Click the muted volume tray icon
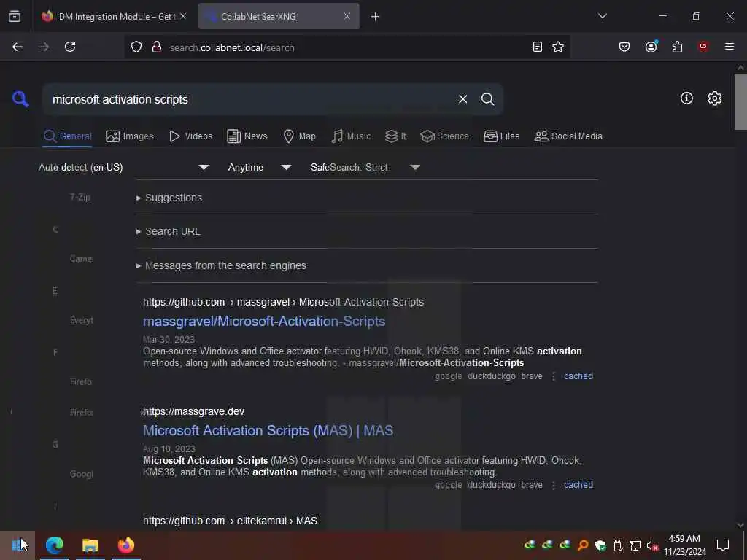The width and height of the screenshot is (747, 560). click(x=652, y=545)
